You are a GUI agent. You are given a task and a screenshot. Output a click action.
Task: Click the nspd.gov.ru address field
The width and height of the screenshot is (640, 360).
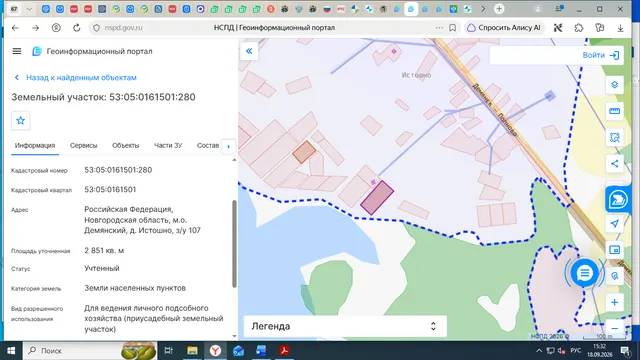(124, 28)
